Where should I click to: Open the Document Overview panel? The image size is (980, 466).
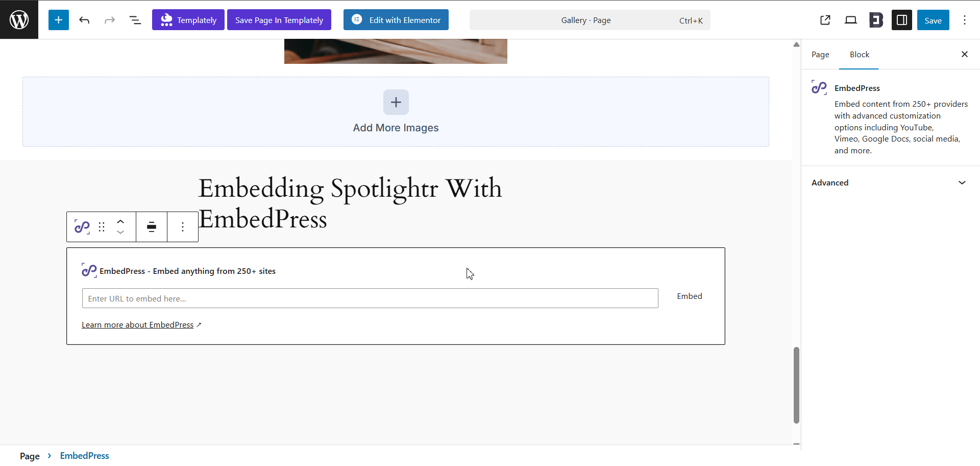click(x=135, y=20)
